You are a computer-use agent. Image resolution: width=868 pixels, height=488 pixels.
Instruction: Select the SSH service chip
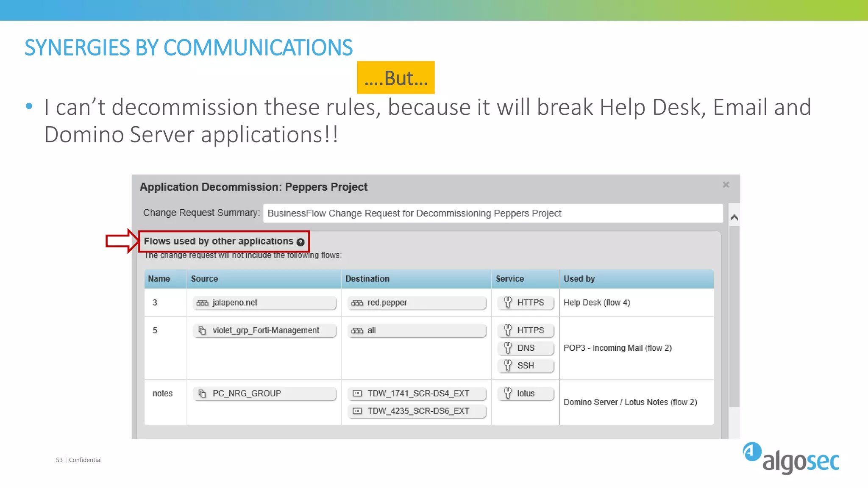click(526, 366)
